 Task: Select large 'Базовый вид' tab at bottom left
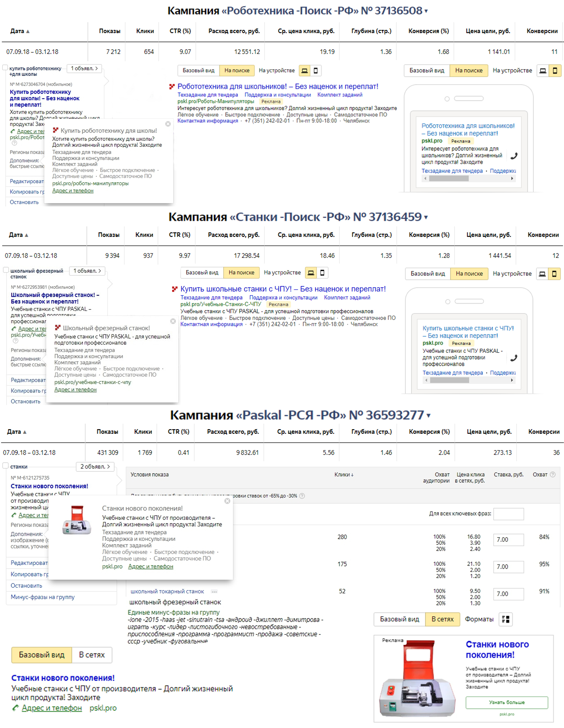42,655
